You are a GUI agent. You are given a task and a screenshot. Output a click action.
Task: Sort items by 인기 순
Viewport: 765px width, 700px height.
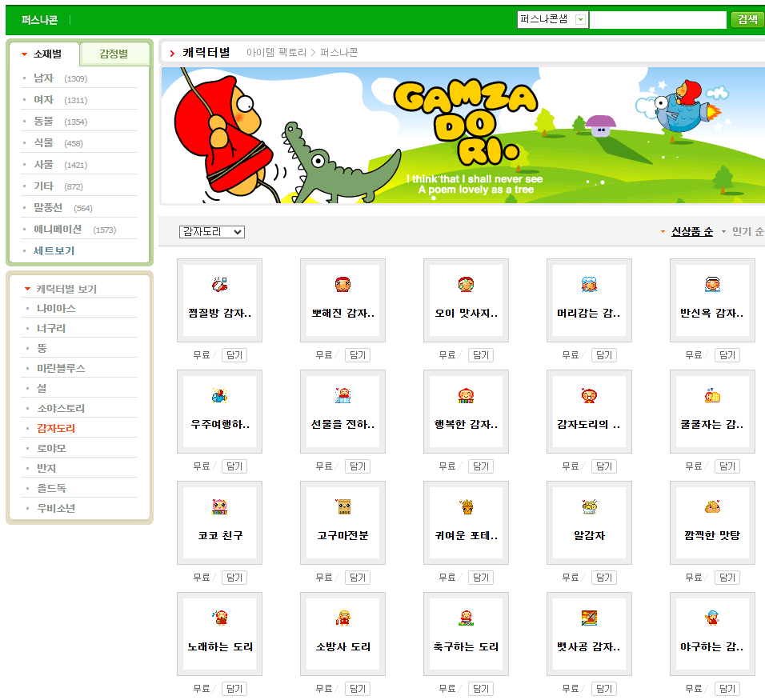(x=748, y=232)
